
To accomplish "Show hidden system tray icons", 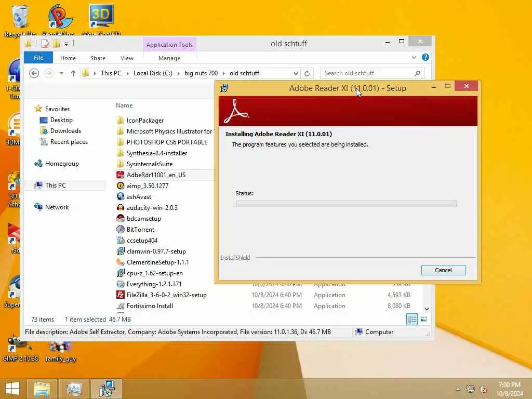I will [x=458, y=389].
